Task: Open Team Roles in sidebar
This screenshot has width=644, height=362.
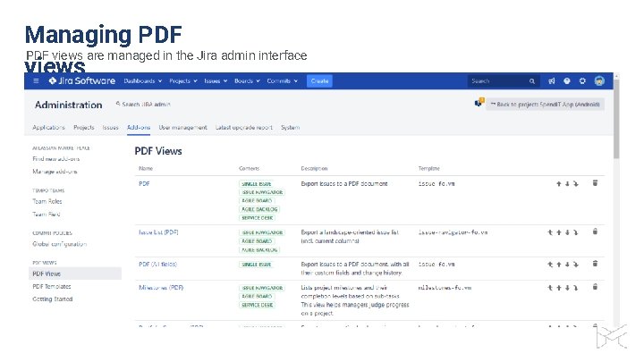Action: point(47,201)
